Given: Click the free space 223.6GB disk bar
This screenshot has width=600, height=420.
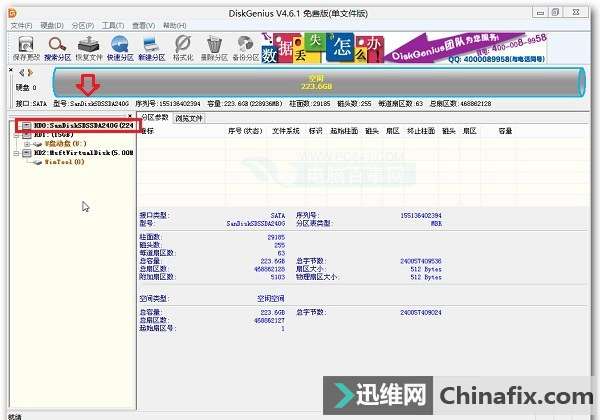Looking at the screenshot, I should coord(317,82).
